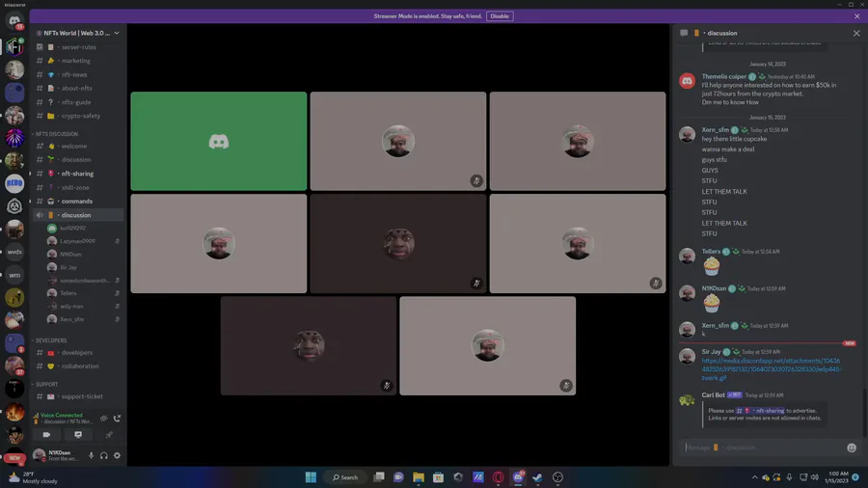Image resolution: width=868 pixels, height=488 pixels.
Task: Deafen audio with headphones icon
Action: coord(103,455)
